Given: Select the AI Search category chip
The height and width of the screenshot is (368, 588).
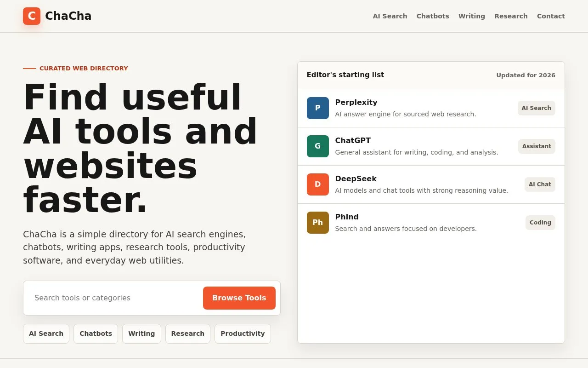Looking at the screenshot, I should 46,333.
